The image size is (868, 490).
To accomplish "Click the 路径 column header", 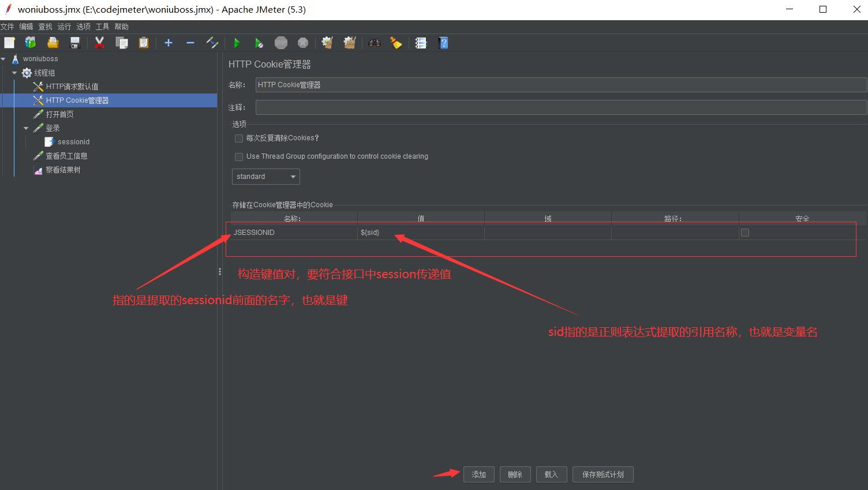I will (675, 218).
